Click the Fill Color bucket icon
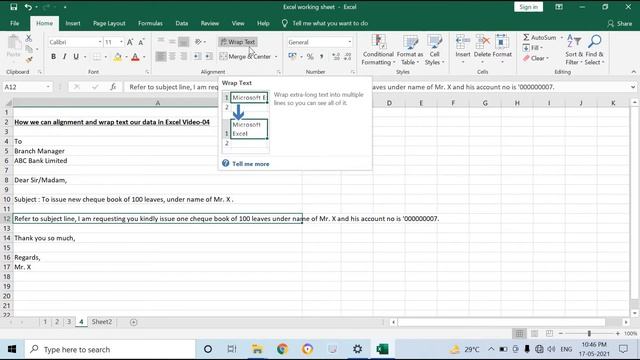Screen dimensions: 640x360 pyautogui.click(x=118, y=57)
